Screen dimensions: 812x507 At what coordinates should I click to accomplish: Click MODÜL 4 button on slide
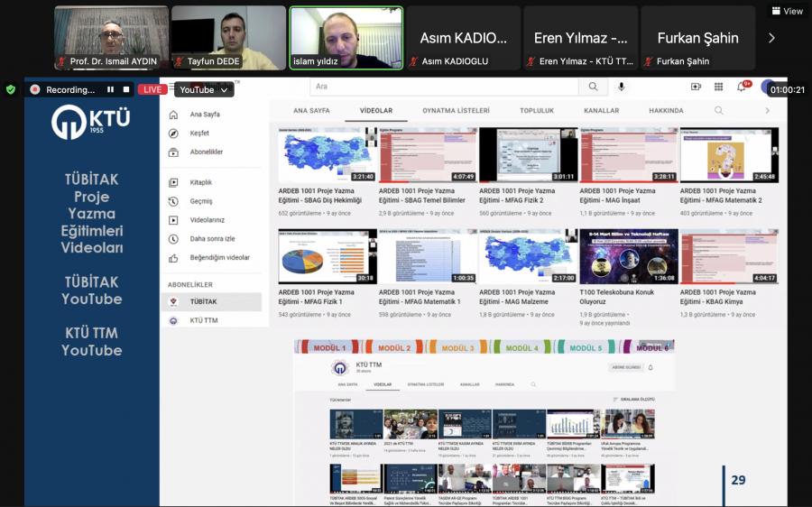522,347
